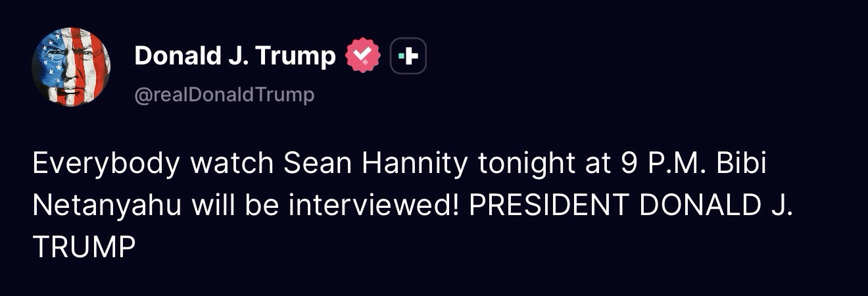The width and height of the screenshot is (868, 296).
Task: Click the final word "TRUMP" of the post
Action: pyautogui.click(x=84, y=247)
